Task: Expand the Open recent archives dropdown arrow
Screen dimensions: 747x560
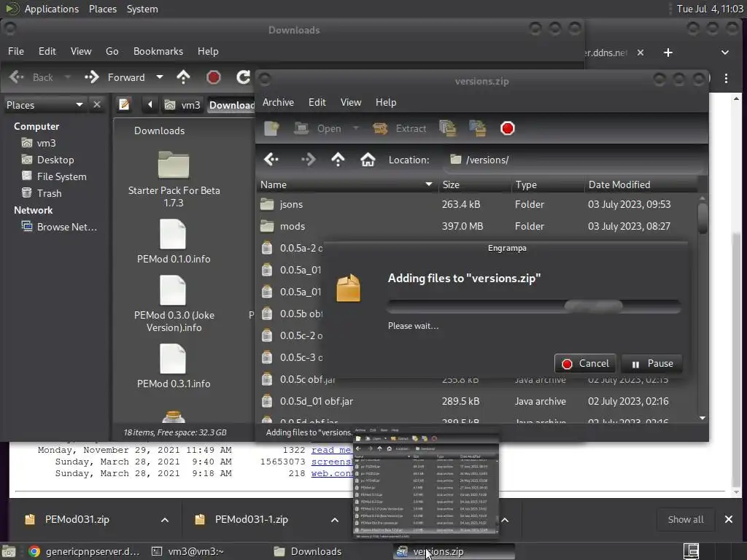Action: point(356,128)
